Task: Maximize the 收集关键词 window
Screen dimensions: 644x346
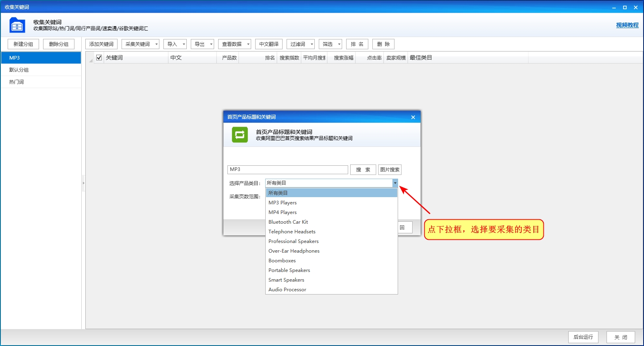Action: (x=625, y=7)
